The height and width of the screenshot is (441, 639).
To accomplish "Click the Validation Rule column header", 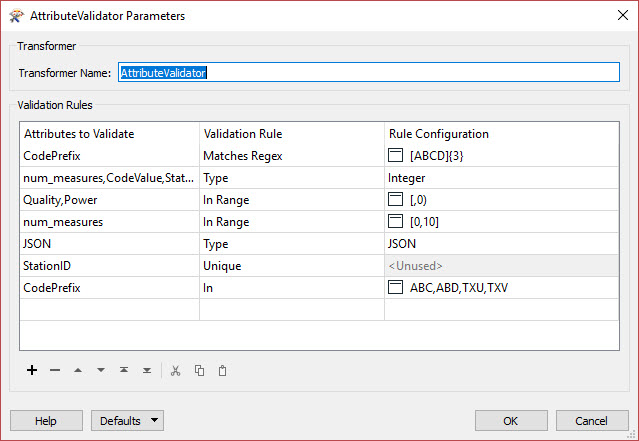I will pyautogui.click(x=292, y=134).
